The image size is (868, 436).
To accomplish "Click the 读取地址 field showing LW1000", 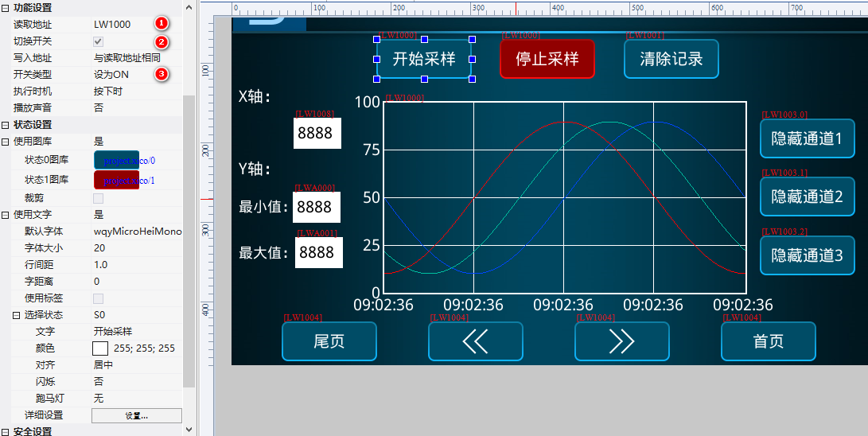I will [135, 25].
